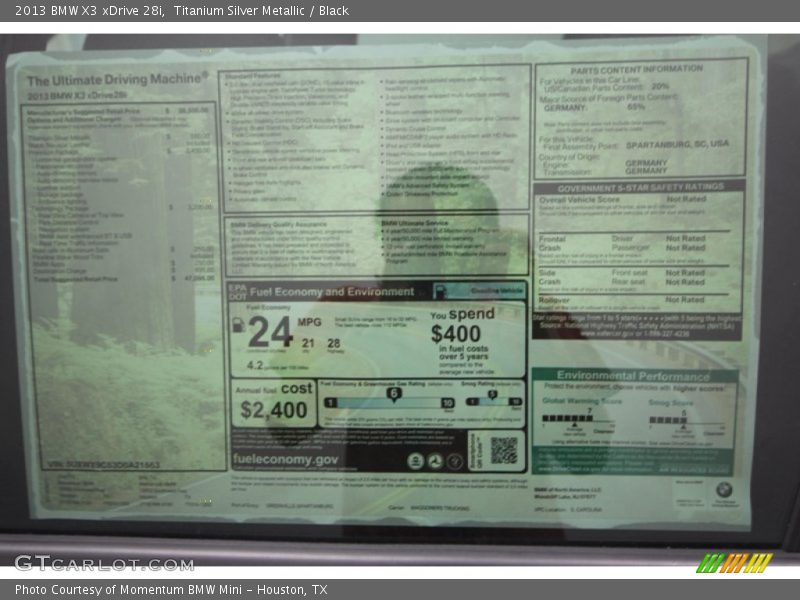
Task: Click The Ultimate Driving Machine heading
Action: pyautogui.click(x=117, y=79)
